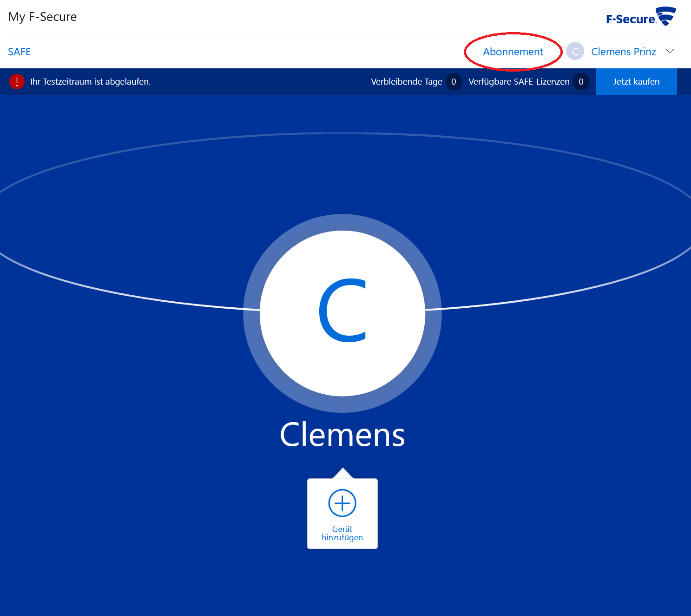Click the red expired-trial warning icon
The width and height of the screenshot is (691, 616).
(x=17, y=81)
